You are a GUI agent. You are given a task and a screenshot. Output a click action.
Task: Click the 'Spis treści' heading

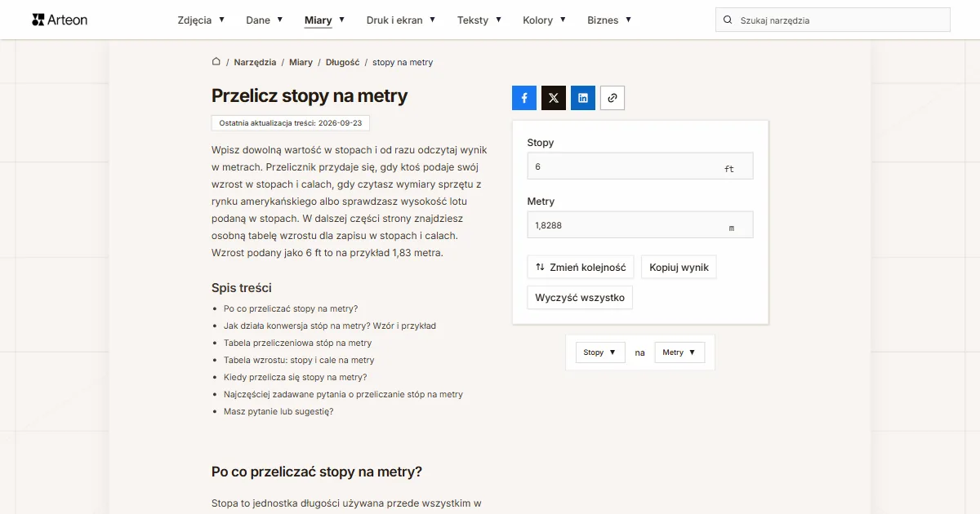pyautogui.click(x=242, y=288)
